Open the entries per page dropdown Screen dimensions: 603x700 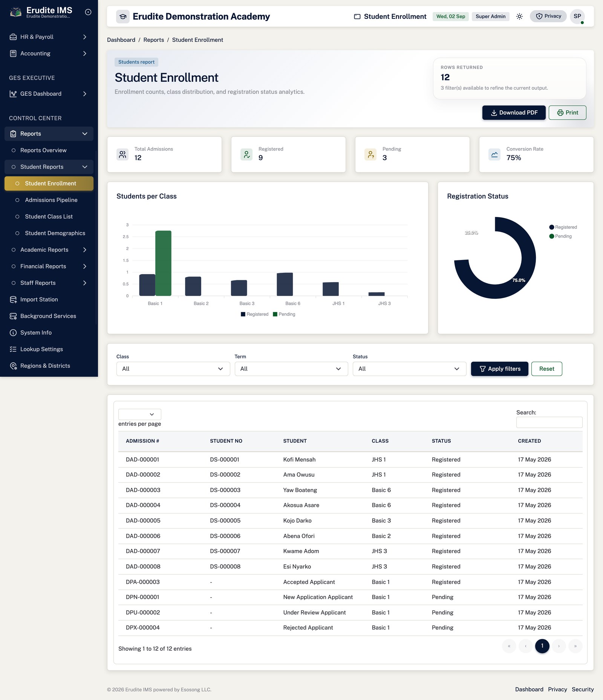click(x=140, y=414)
